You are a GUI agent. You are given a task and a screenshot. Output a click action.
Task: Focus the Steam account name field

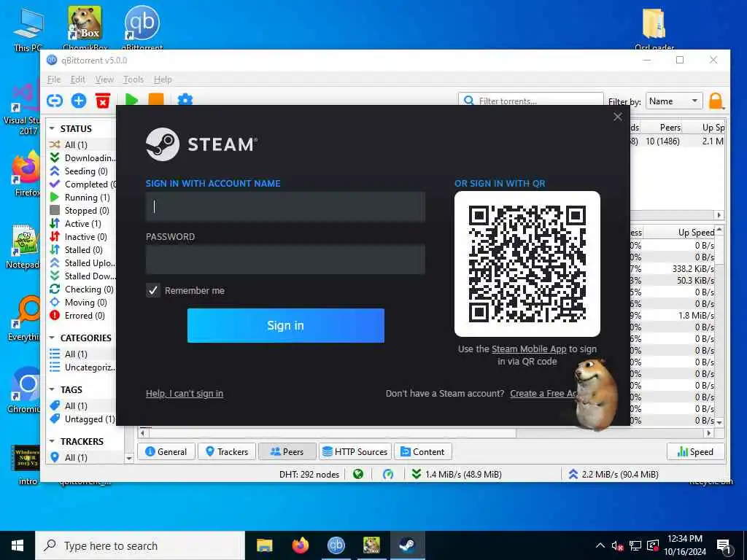pos(285,206)
